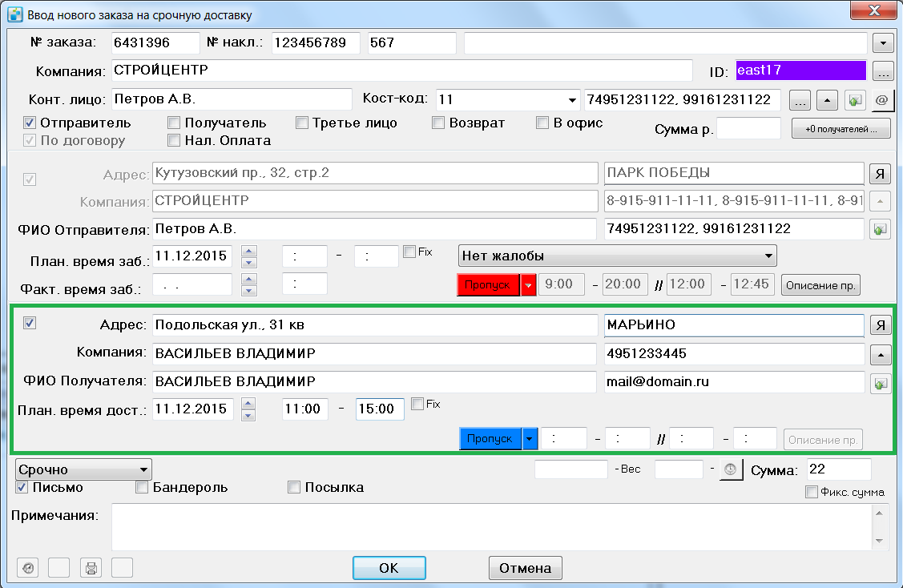The height and width of the screenshot is (588, 903).
Task: Open the Кост-код dropdown showing 11
Action: (572, 100)
